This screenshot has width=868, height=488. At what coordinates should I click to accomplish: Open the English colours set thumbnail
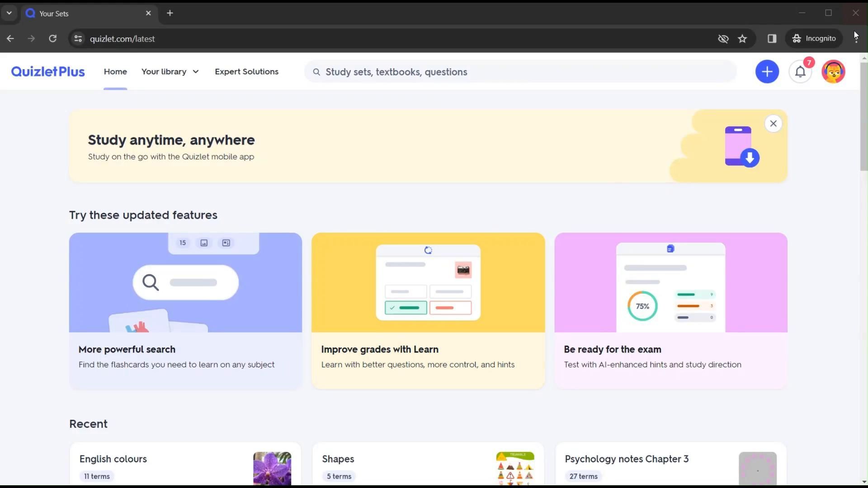pyautogui.click(x=272, y=468)
